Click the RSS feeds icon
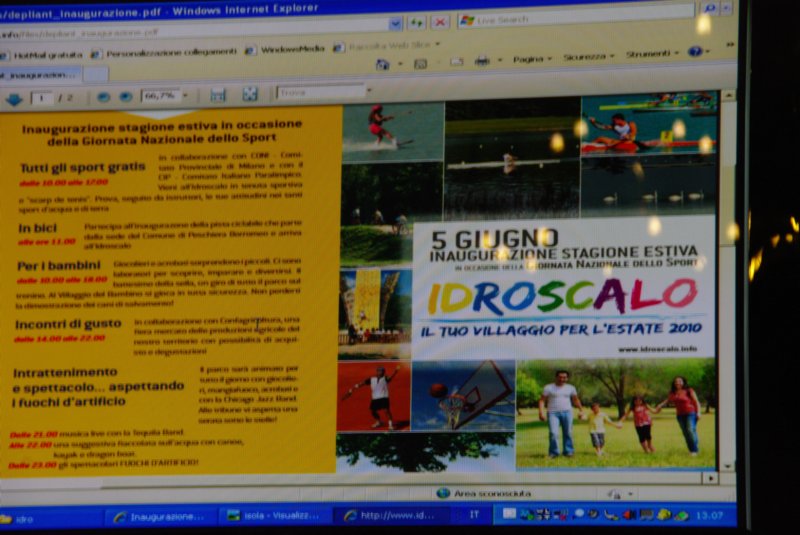The image size is (800, 535). (420, 64)
